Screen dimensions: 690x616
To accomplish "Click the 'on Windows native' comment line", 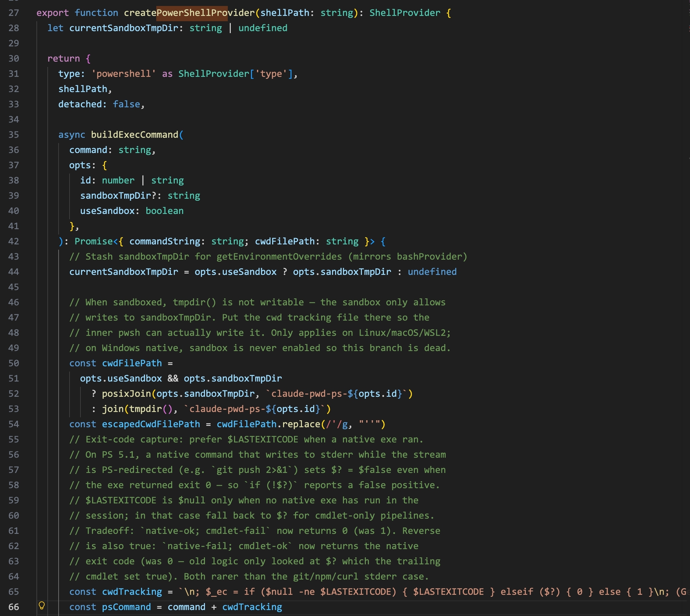I will [260, 348].
